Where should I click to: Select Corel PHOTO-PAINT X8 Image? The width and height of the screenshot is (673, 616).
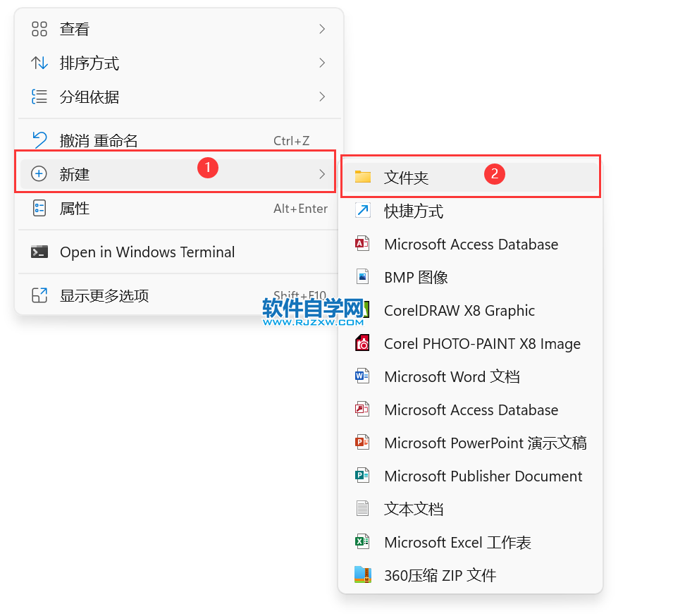point(471,343)
